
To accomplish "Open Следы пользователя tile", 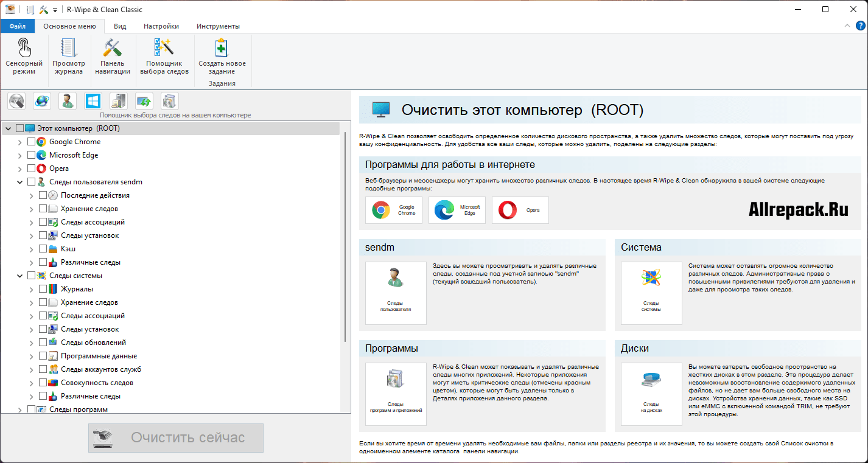I will pos(396,293).
